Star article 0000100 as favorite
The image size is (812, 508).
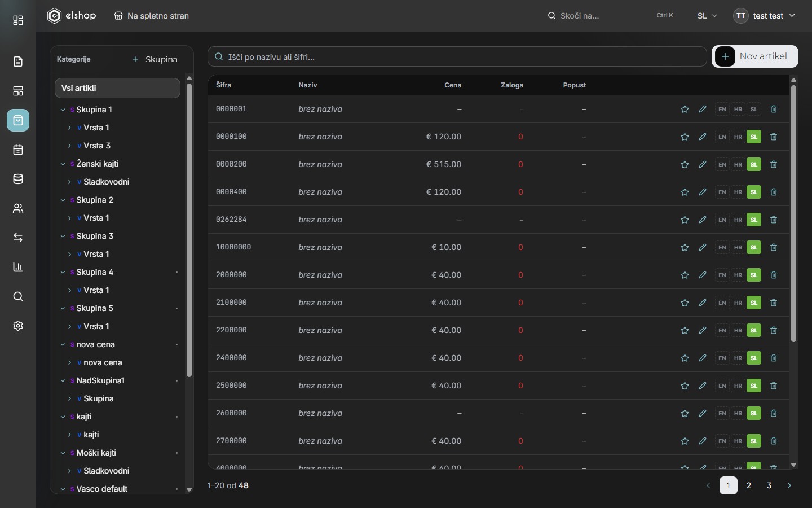coord(685,137)
